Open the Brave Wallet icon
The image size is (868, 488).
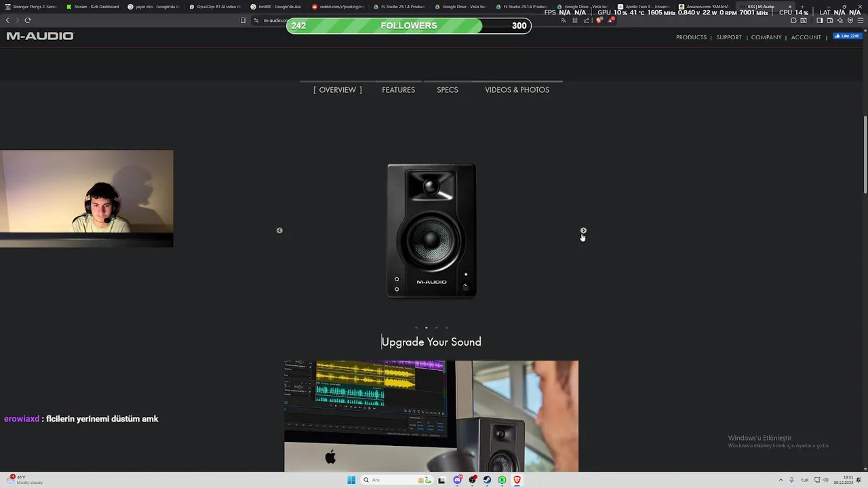[x=829, y=20]
